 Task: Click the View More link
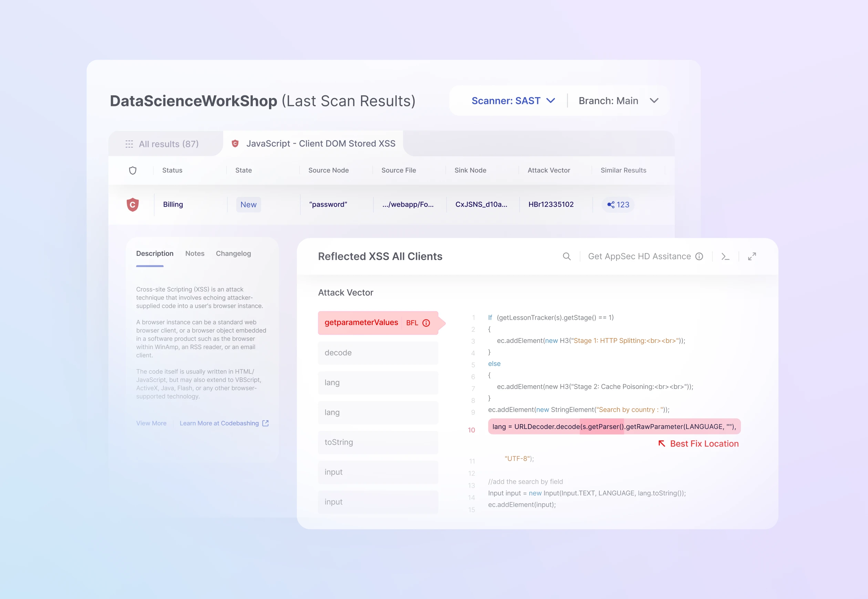151,423
